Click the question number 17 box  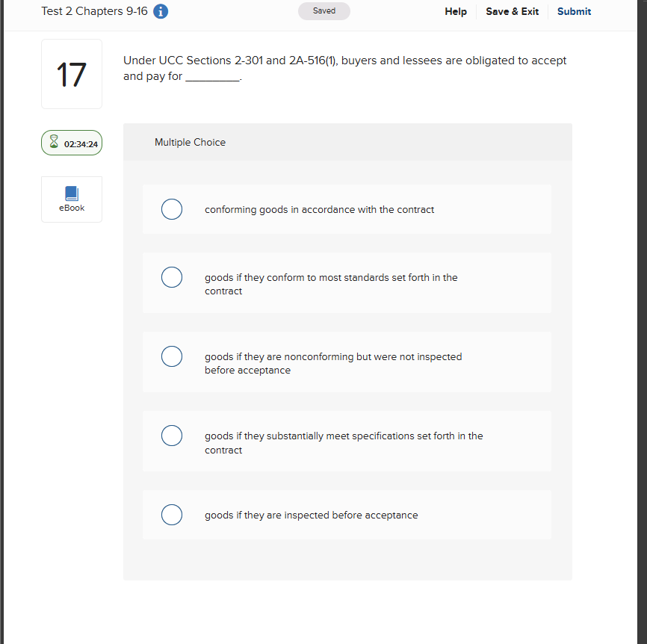pyautogui.click(x=71, y=73)
